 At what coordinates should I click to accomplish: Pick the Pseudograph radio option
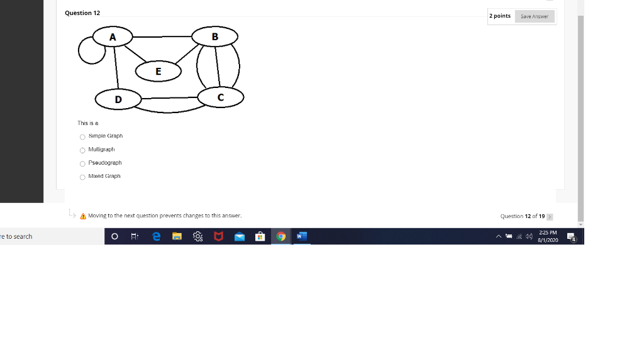click(82, 164)
